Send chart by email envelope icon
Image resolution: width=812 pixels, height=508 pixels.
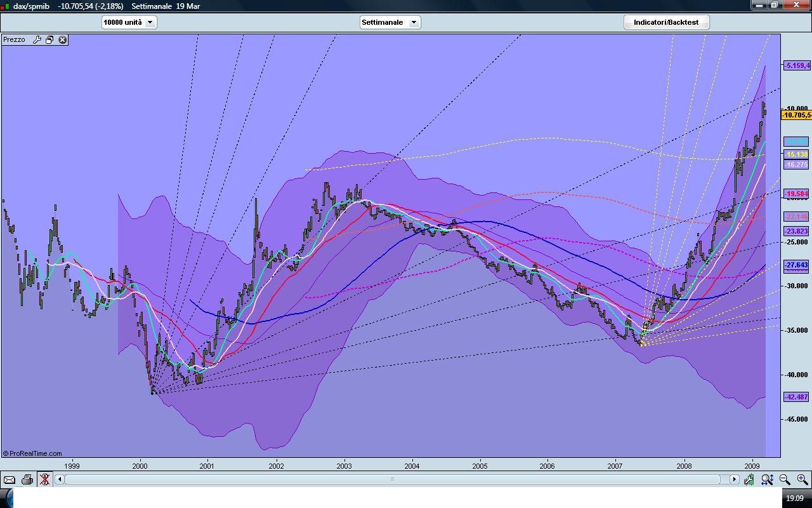pyautogui.click(x=10, y=479)
